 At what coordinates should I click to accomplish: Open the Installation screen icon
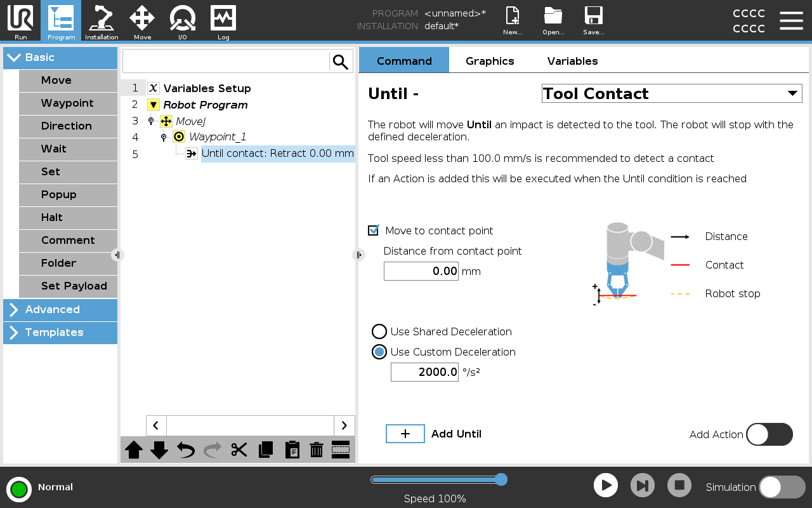[101, 20]
